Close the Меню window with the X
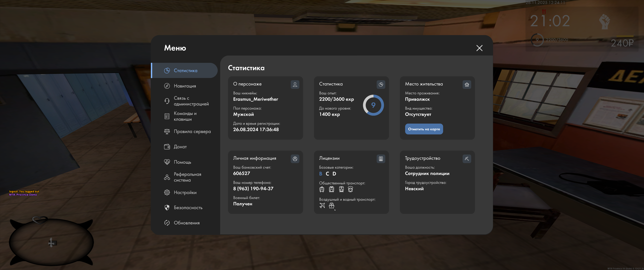Image resolution: width=644 pixels, height=270 pixels. click(479, 48)
